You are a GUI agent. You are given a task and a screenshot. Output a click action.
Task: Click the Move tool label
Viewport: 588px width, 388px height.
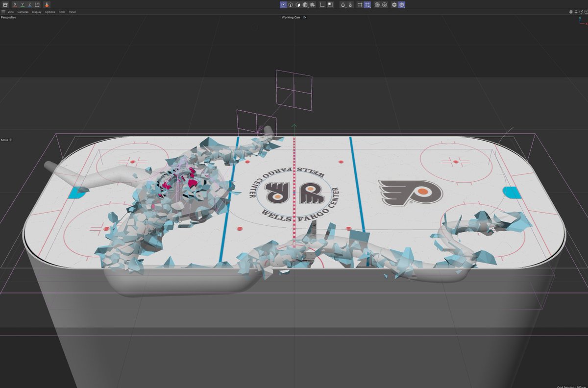click(x=5, y=140)
